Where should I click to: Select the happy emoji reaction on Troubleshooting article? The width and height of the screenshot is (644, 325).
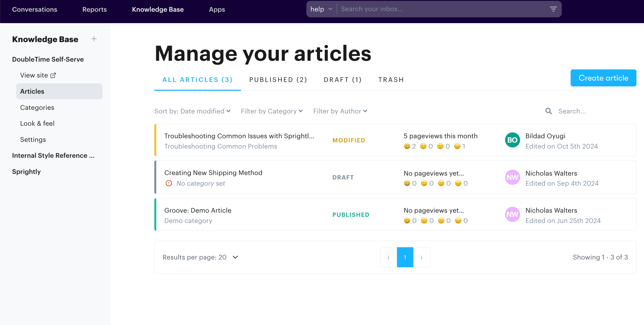[x=407, y=146]
